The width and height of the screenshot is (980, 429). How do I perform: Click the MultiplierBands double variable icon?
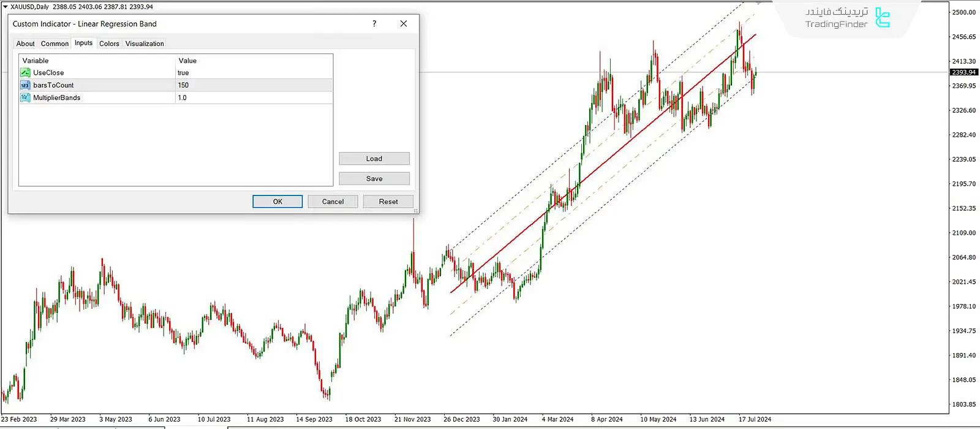pos(25,97)
